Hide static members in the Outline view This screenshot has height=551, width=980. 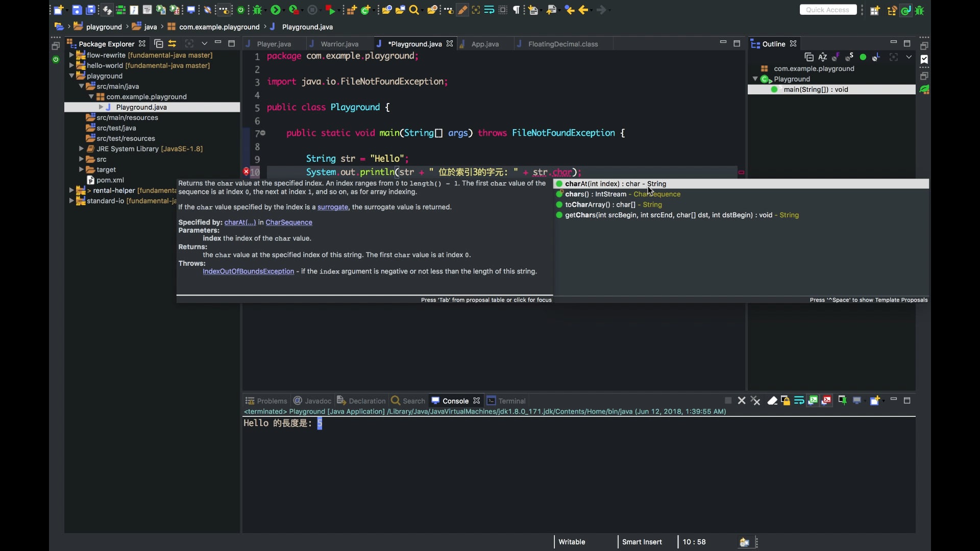pos(849,57)
